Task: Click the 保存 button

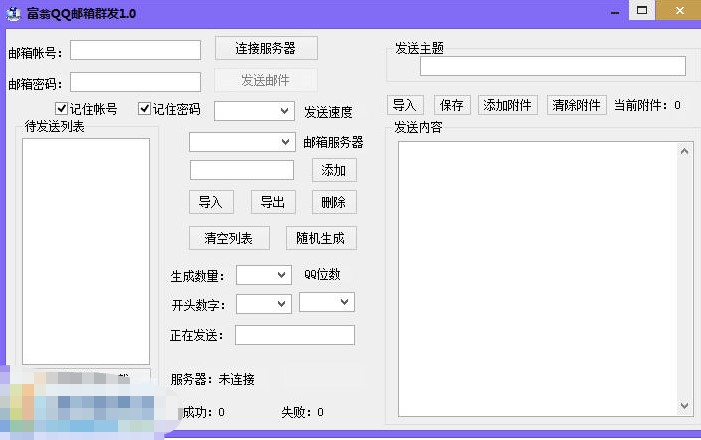Action: (x=452, y=105)
